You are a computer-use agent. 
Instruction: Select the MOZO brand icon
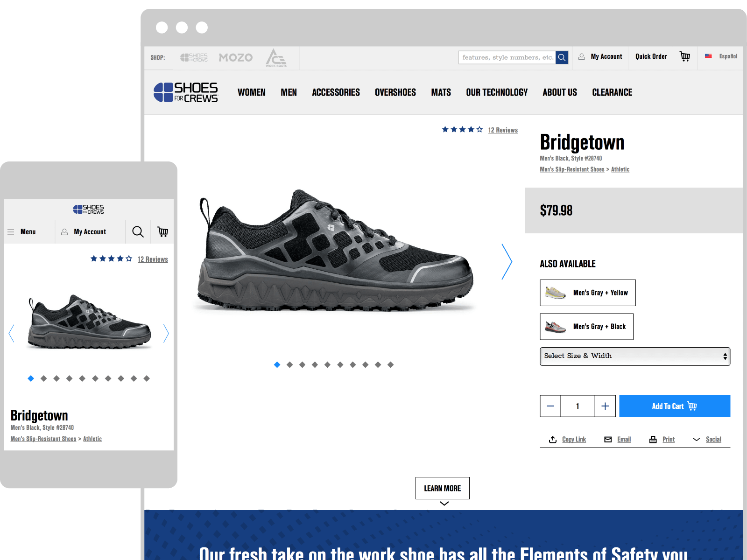(x=235, y=57)
